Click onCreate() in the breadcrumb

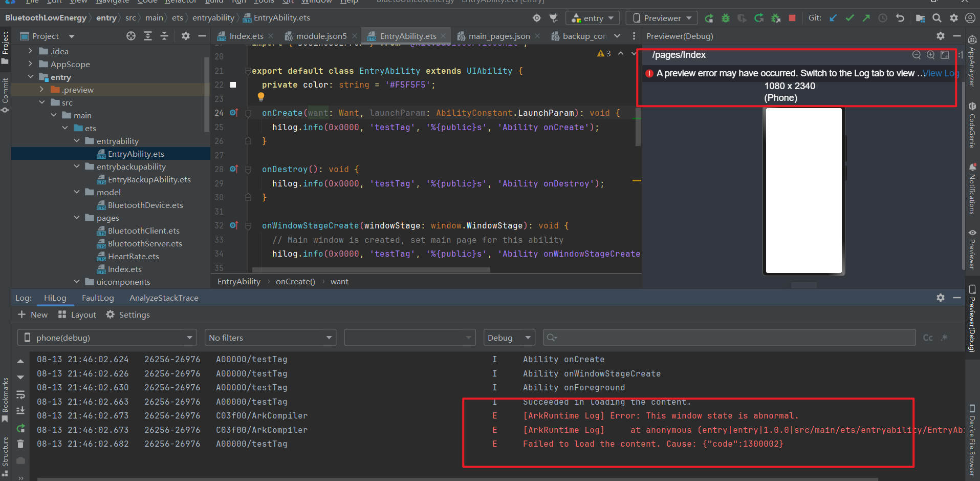tap(295, 281)
